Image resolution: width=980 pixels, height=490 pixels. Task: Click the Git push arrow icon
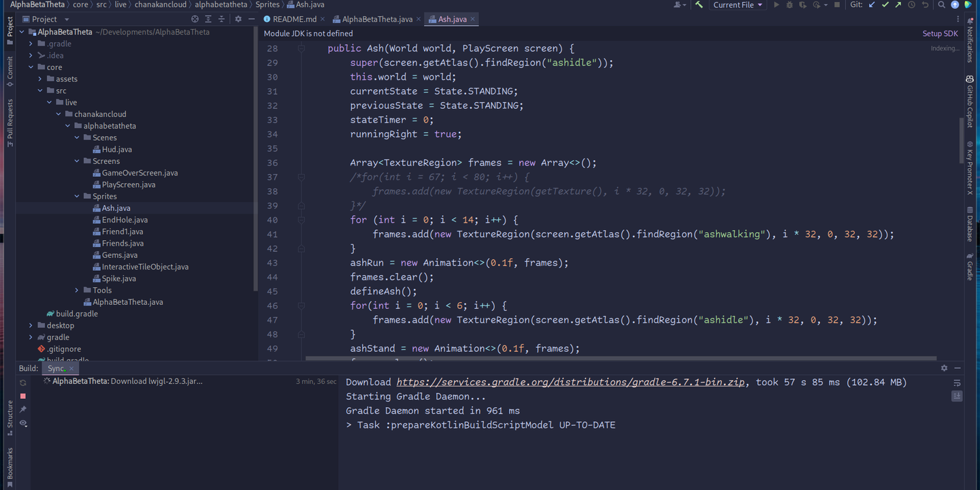click(x=898, y=5)
